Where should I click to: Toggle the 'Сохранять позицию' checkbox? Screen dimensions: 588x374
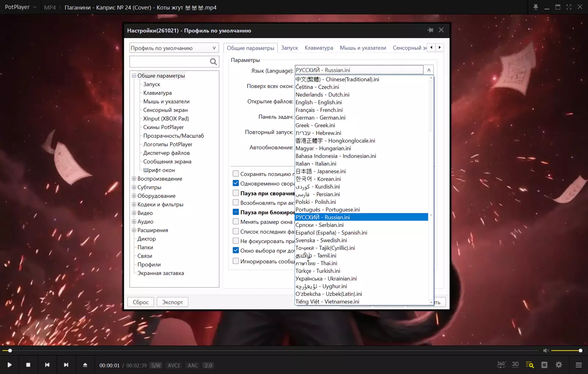pyautogui.click(x=236, y=173)
